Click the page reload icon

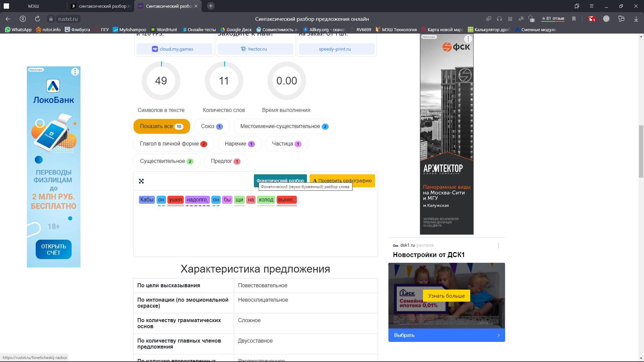click(38, 19)
